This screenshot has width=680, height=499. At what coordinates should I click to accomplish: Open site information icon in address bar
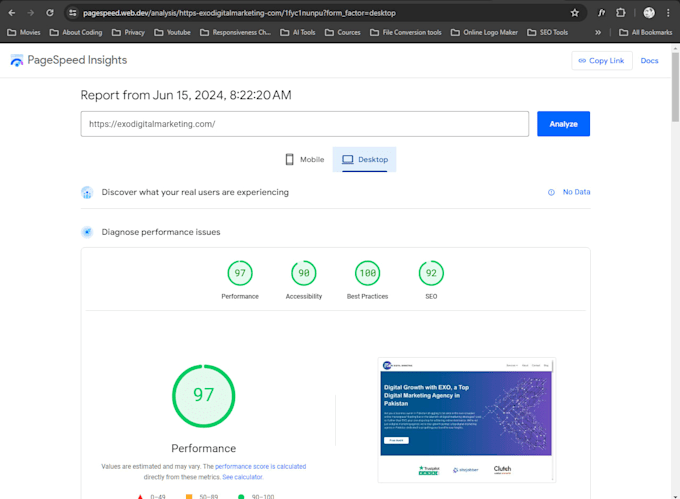[x=72, y=13]
